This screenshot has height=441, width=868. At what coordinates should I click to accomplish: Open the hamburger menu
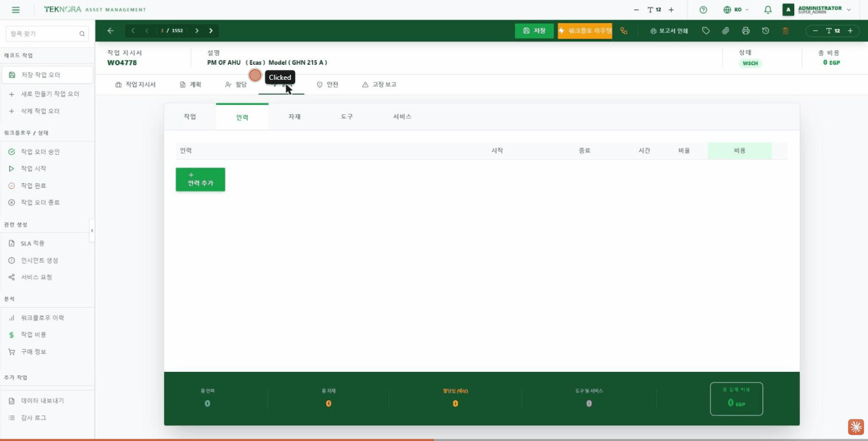pyautogui.click(x=16, y=9)
